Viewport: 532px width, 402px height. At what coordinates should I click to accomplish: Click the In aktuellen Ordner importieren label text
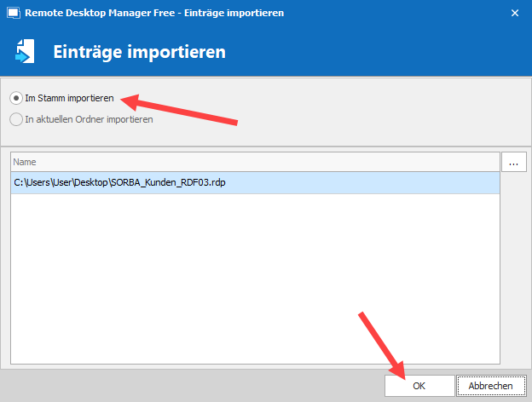(x=89, y=120)
